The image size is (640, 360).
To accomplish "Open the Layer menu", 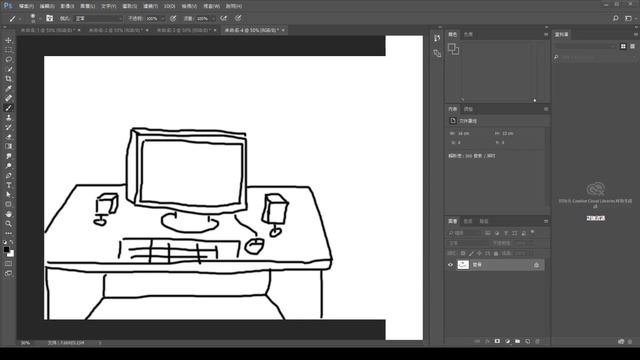I will [x=88, y=6].
